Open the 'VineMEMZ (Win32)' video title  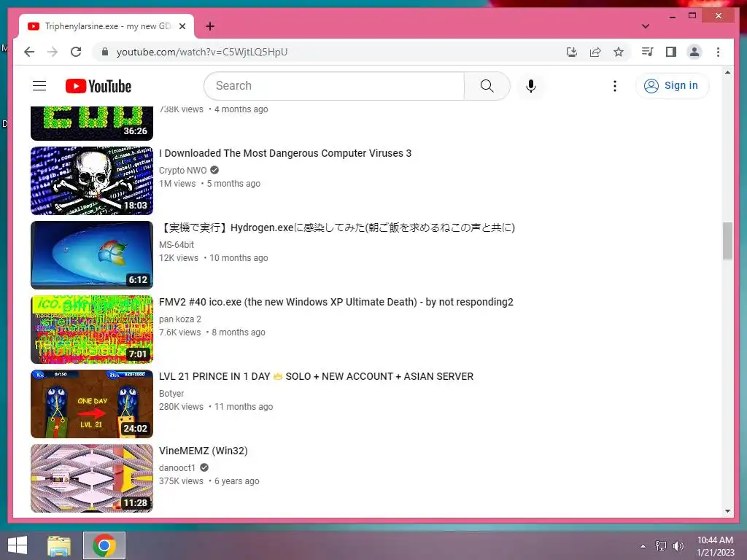204,451
